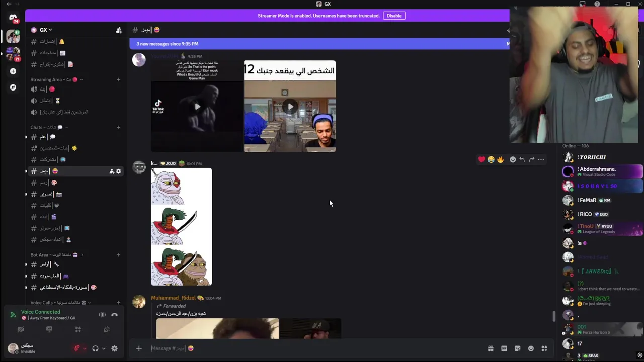
Task: Select member ! Abderrahmane. in list
Action: 602,171
